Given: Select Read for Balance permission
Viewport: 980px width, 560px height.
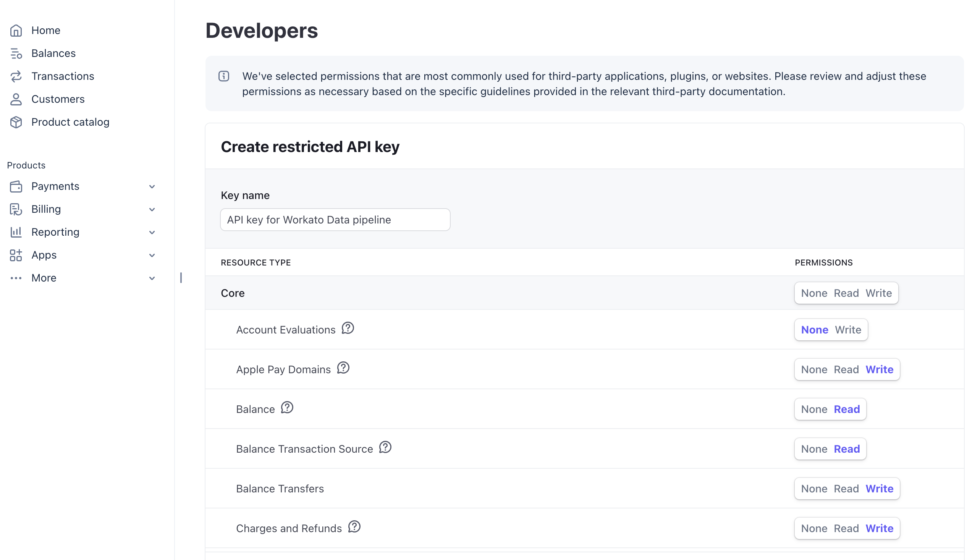Looking at the screenshot, I should [x=847, y=409].
